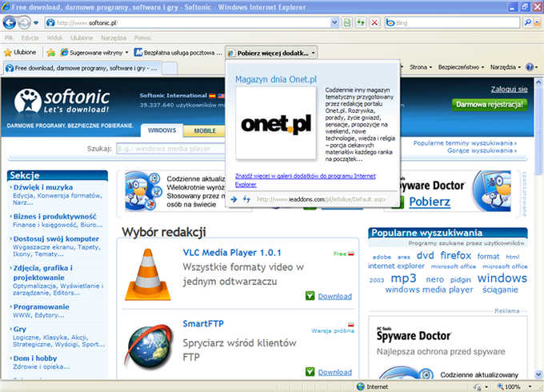Click Popularne terminy wyszukiwania link

(x=465, y=143)
